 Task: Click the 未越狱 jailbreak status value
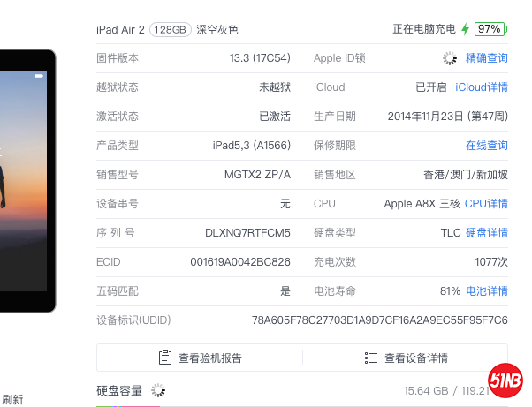(x=275, y=87)
